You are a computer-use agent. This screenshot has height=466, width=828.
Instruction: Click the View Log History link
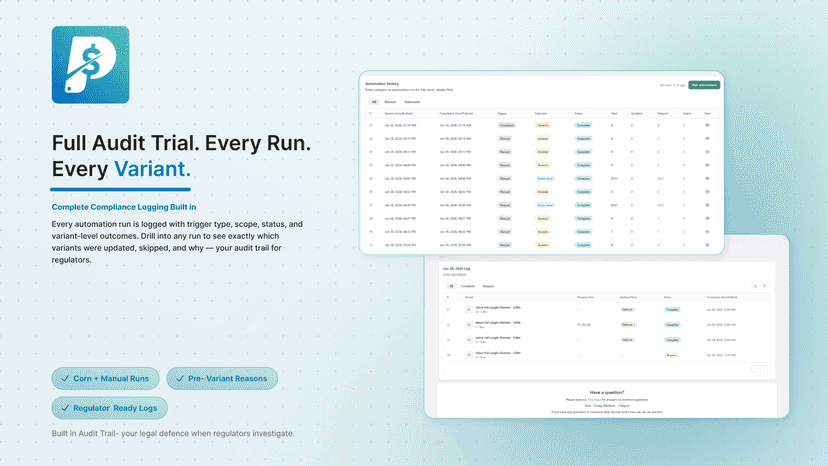pyautogui.click(x=454, y=274)
